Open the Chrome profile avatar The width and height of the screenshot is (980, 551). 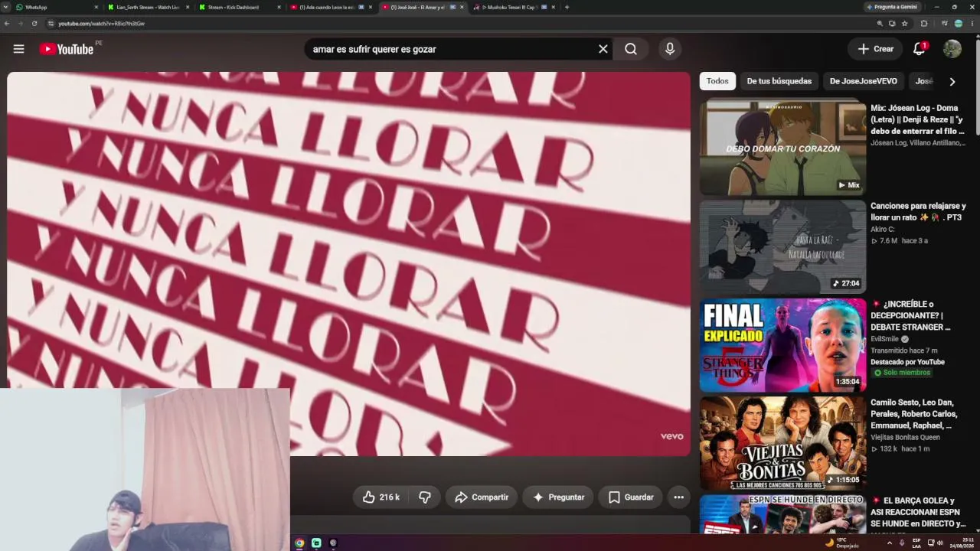point(958,24)
